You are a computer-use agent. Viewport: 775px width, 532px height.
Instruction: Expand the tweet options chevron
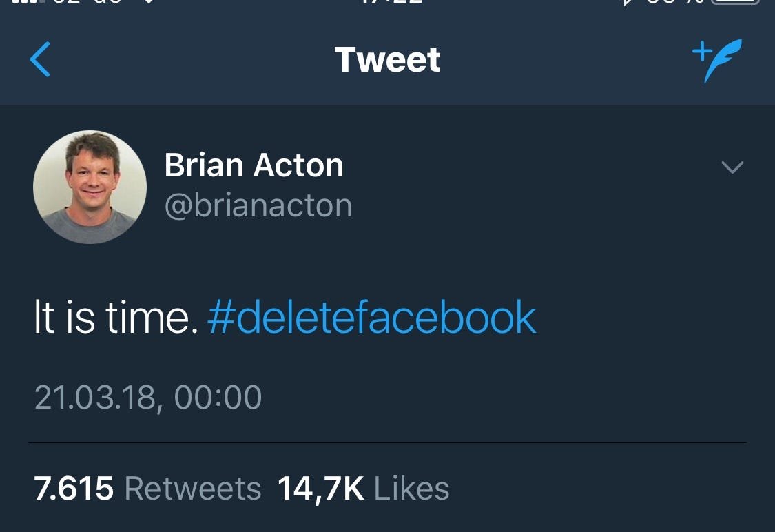(732, 167)
